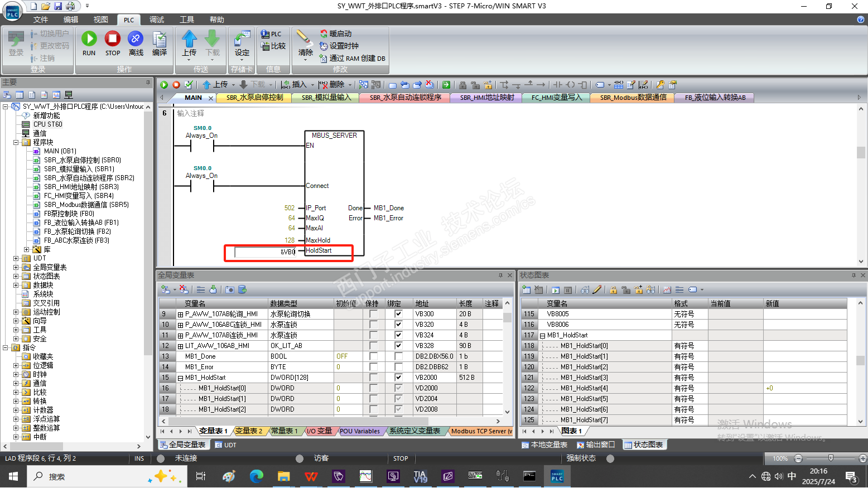
Task: Toggle 保持 checkbox for P_AWW_106ABC连锁_HMI
Action: pos(373,325)
